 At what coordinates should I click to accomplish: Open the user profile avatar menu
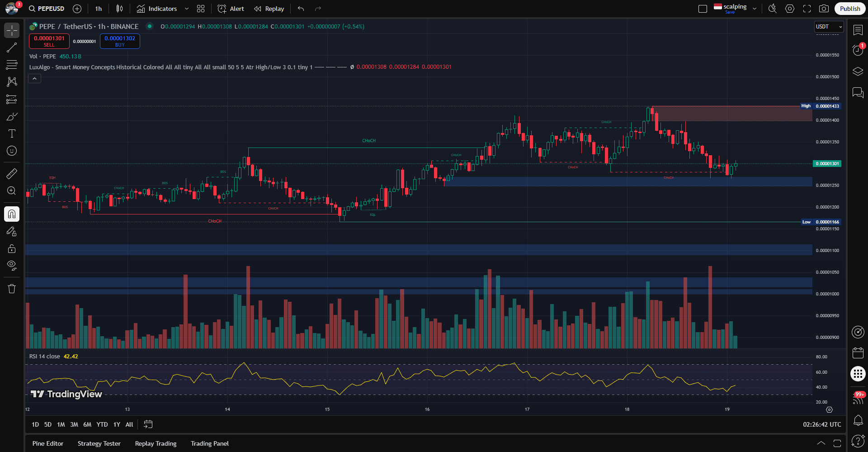click(x=12, y=8)
